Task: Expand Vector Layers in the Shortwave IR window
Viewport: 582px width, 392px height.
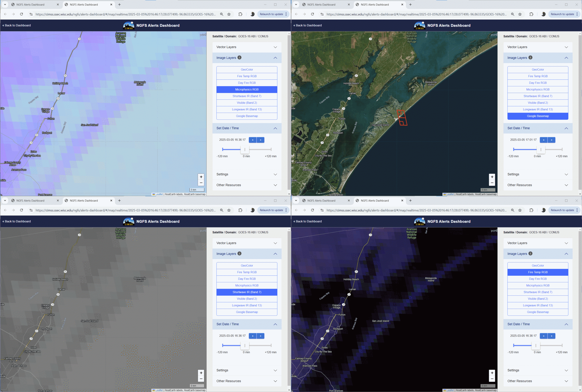Action: coord(247,243)
